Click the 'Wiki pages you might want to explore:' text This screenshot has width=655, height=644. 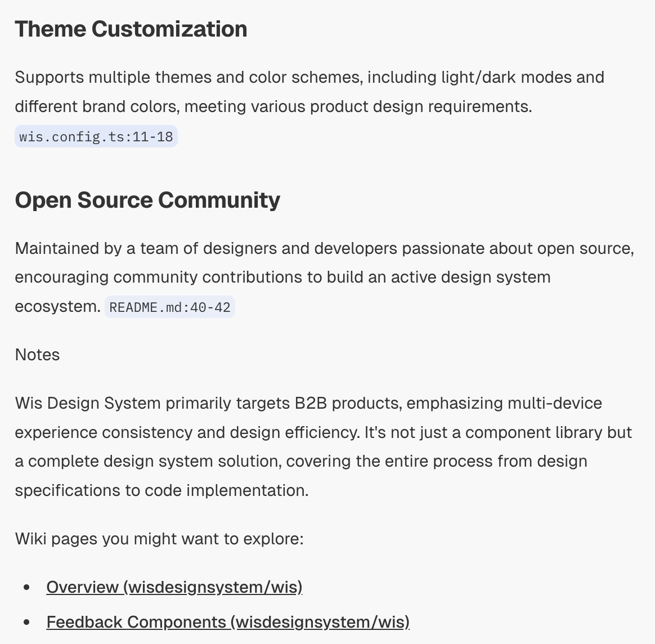pos(159,539)
